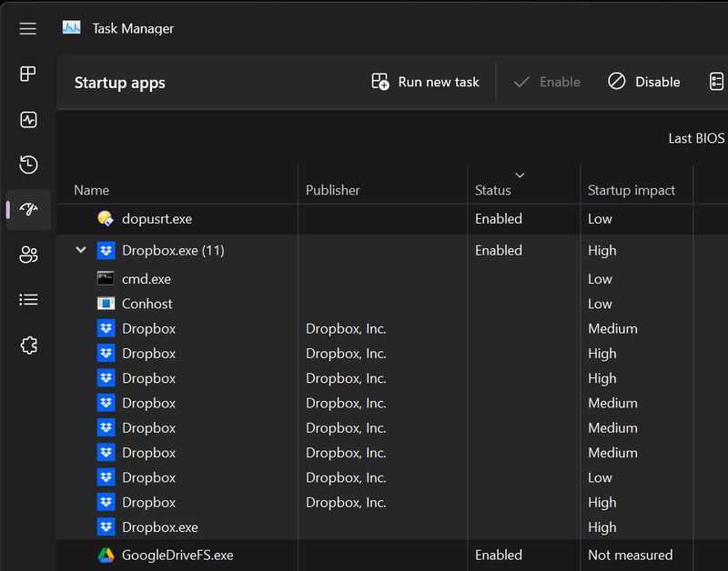Select the Startup apps sidebar icon
This screenshot has height=571, width=728.
(x=28, y=209)
